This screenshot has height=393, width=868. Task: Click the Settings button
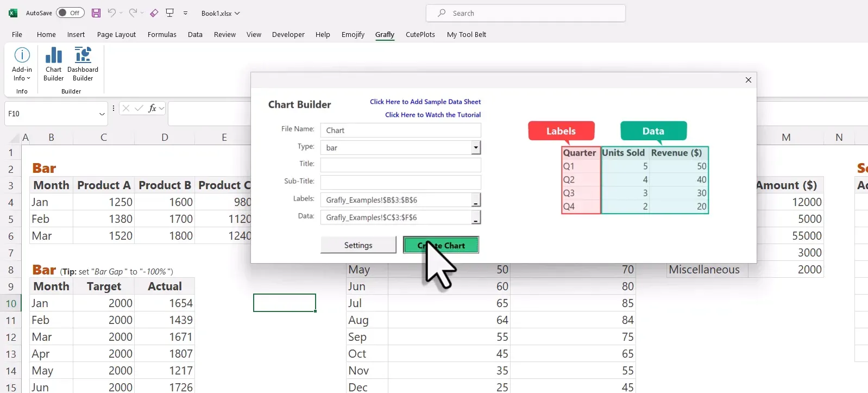358,245
